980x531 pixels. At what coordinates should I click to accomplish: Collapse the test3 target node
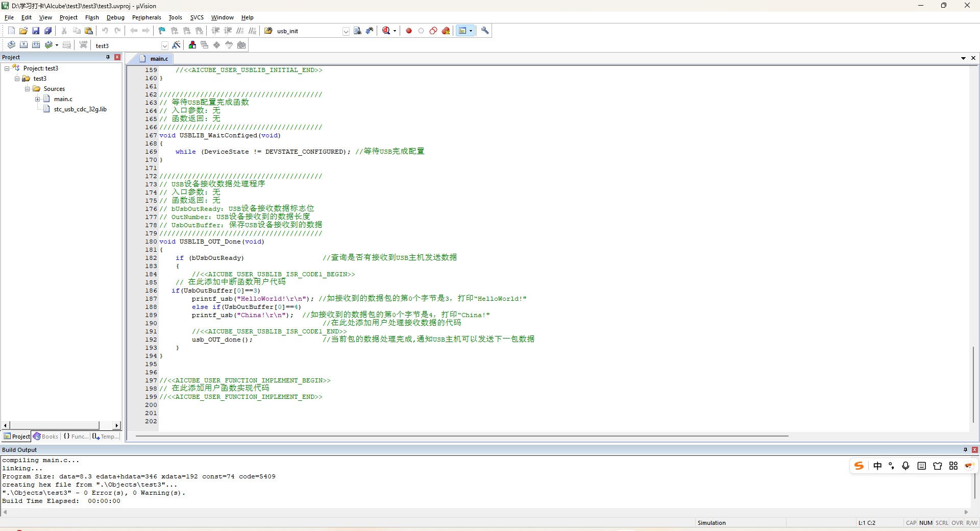click(17, 79)
